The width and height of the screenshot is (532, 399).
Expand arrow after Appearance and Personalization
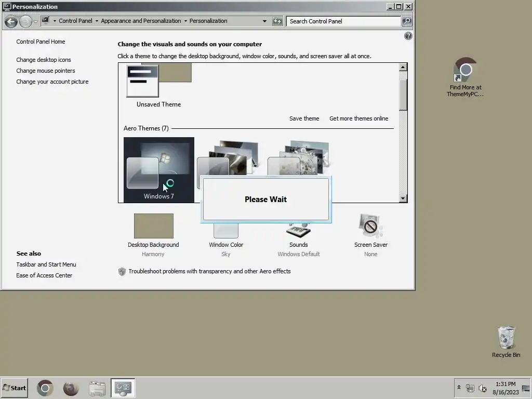point(185,21)
